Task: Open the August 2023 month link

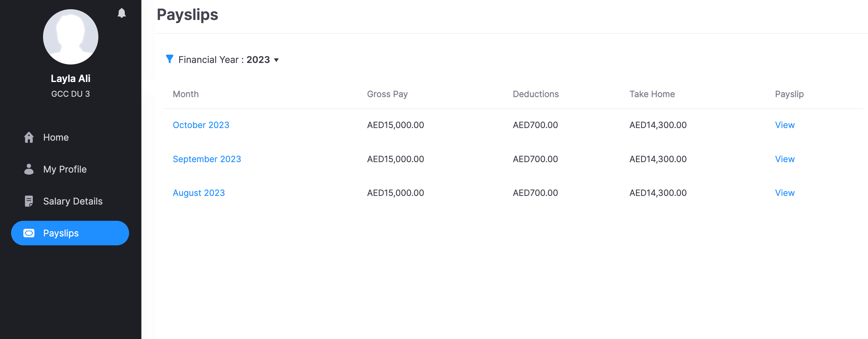Action: tap(199, 193)
